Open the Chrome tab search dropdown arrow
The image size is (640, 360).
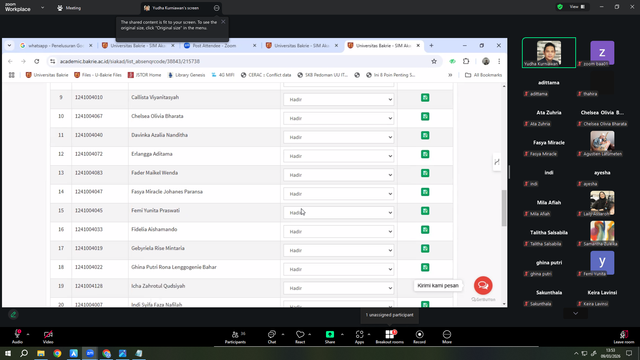(x=9, y=46)
